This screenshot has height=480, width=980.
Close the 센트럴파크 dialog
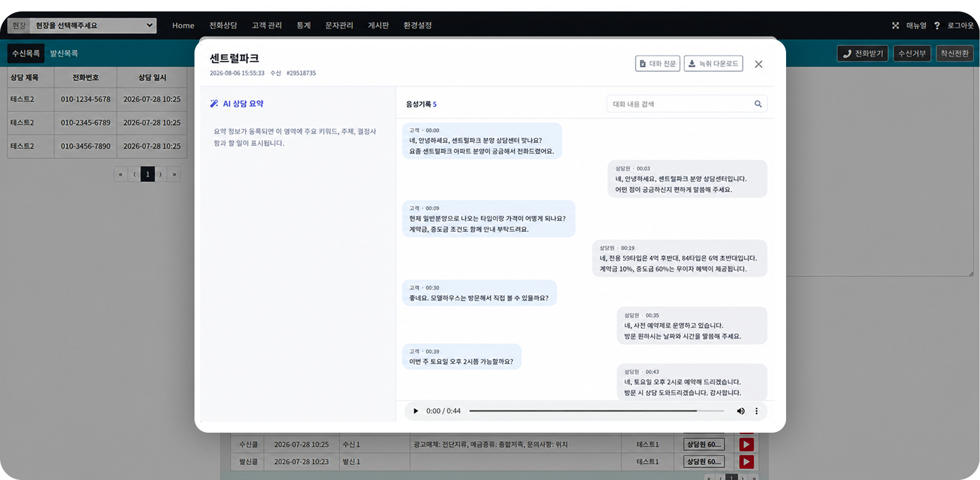click(758, 64)
